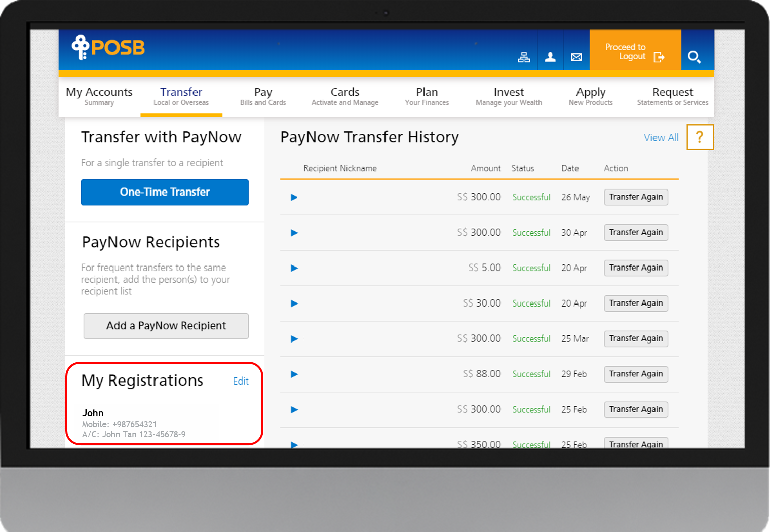Sort history by Recipient Nickname column

(x=340, y=168)
